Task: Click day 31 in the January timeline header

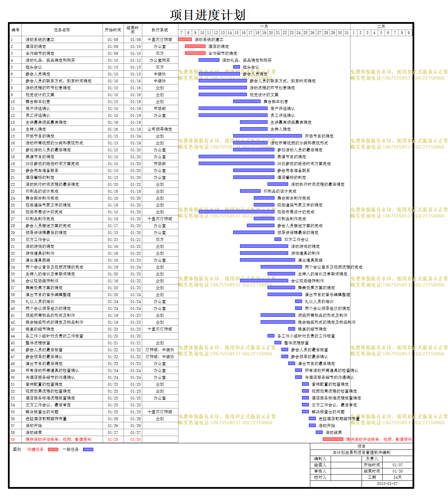Action: tap(347, 33)
